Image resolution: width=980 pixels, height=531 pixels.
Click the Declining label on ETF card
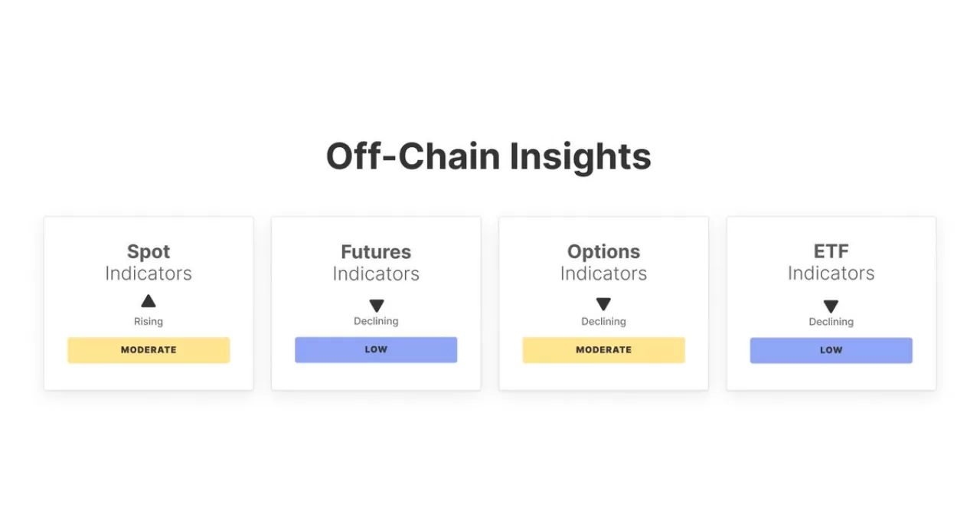[831, 323]
